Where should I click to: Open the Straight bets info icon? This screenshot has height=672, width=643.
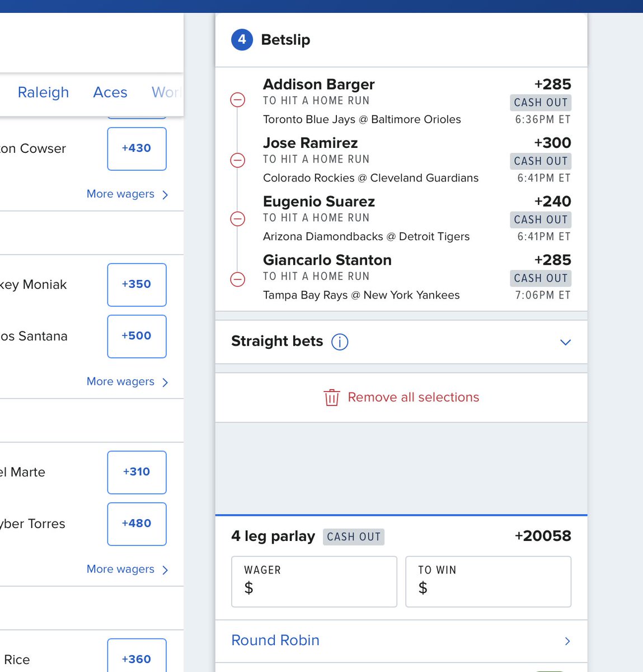(340, 342)
